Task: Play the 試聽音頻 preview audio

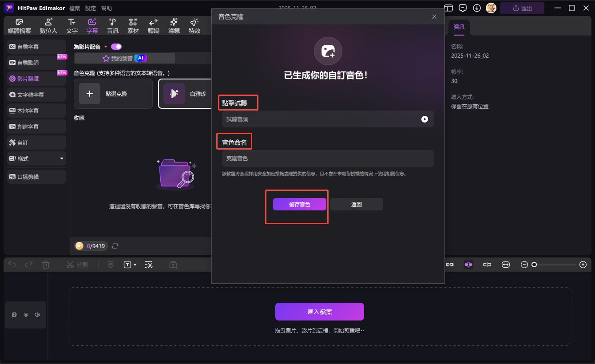Action: tap(424, 119)
